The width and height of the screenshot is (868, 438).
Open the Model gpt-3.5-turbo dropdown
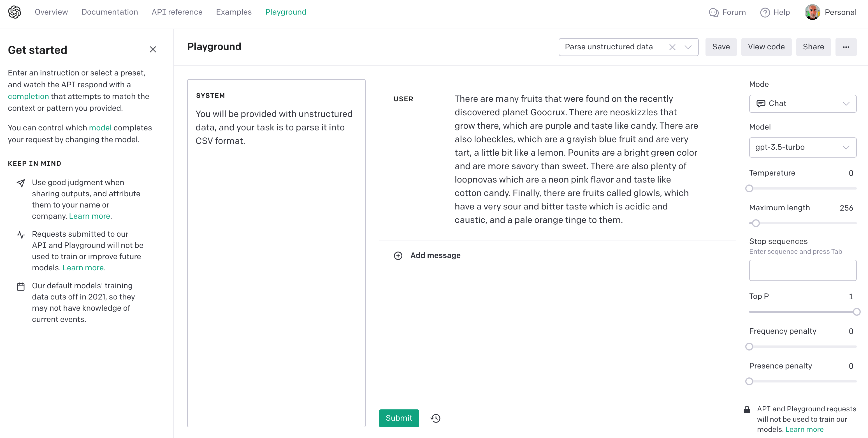(x=802, y=147)
